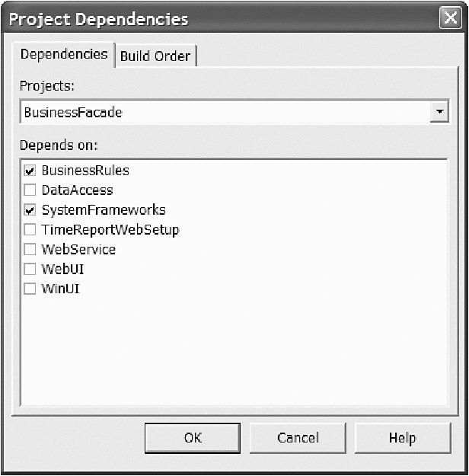Open the Projects dropdown arrow

[439, 112]
